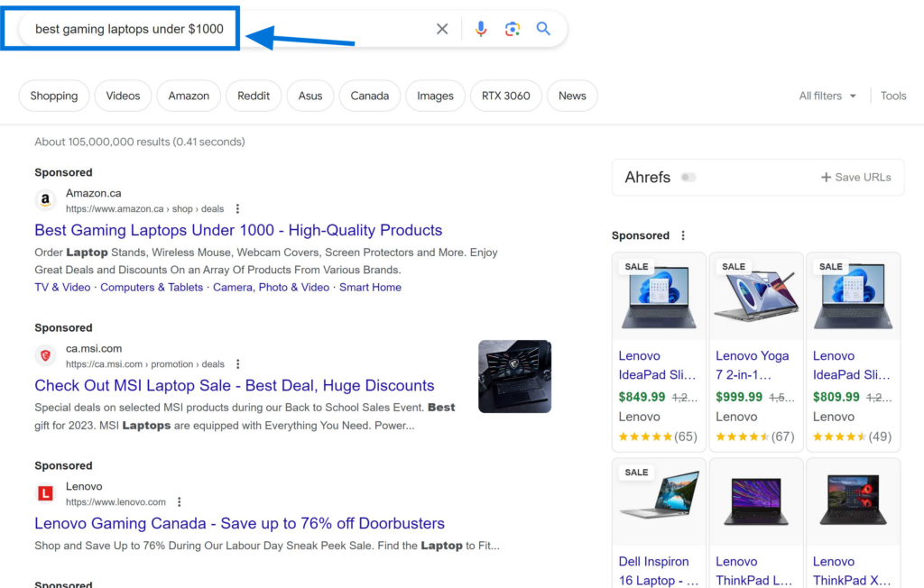Expand the three-dot menu on the Lenovo ad
The image size is (924, 588).
click(x=179, y=501)
